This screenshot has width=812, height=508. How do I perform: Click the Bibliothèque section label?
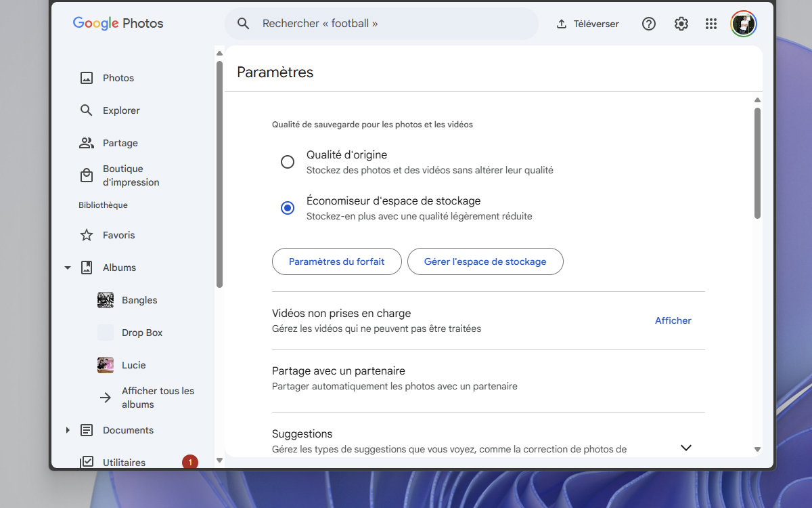(103, 205)
